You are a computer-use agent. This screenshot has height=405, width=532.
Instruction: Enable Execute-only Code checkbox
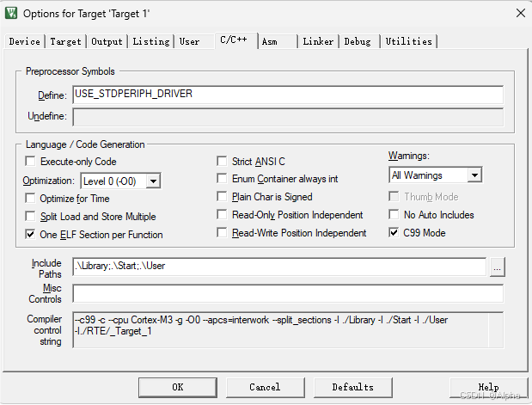pos(30,161)
